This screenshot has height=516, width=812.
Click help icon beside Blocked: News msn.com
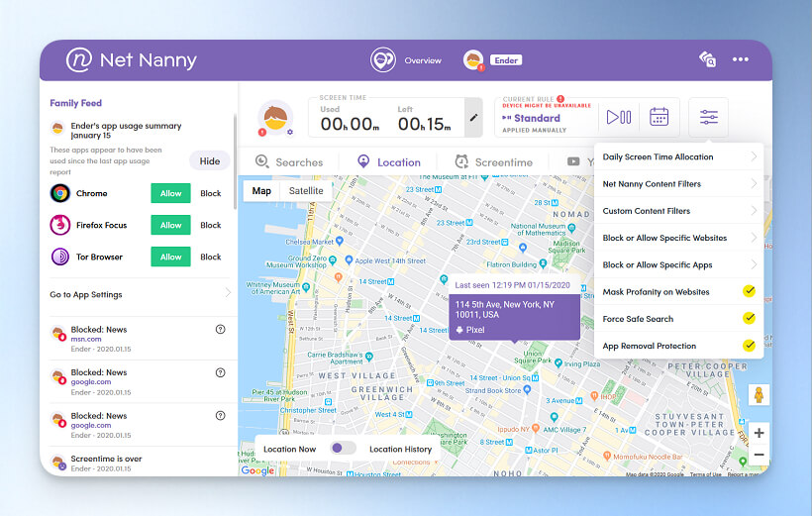[220, 330]
